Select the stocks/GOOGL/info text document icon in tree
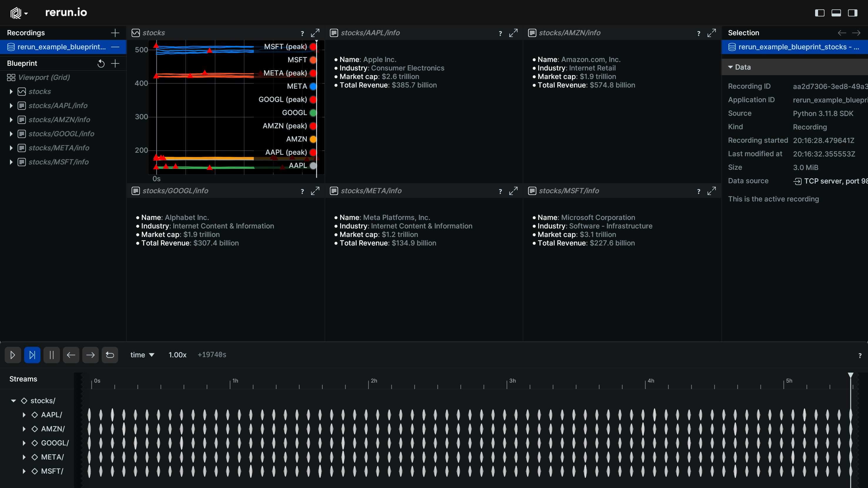This screenshot has width=868, height=488. tap(21, 134)
